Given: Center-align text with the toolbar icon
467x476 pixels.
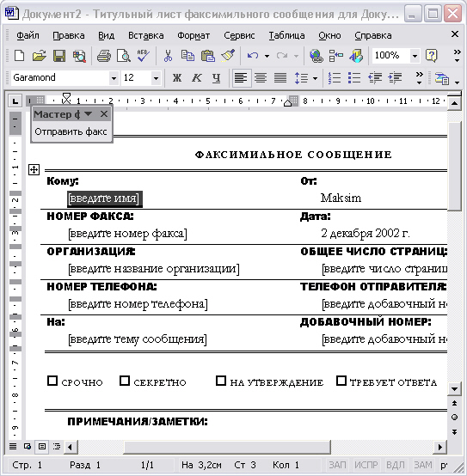Looking at the screenshot, I should (x=261, y=78).
